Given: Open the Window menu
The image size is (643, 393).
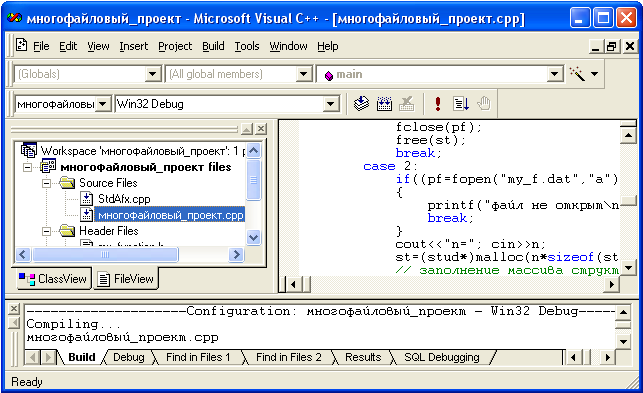Looking at the screenshot, I should tap(288, 46).
